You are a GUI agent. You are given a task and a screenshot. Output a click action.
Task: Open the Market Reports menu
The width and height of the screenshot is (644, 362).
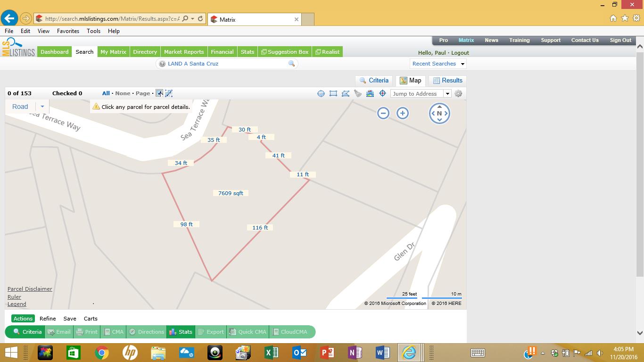pos(184,52)
